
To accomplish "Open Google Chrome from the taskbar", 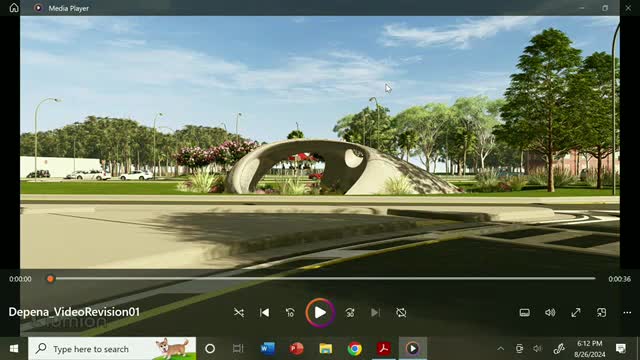I will pyautogui.click(x=355, y=349).
